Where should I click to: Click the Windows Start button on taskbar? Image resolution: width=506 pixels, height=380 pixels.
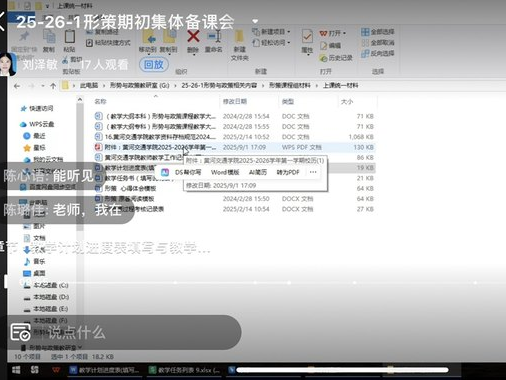point(16,370)
